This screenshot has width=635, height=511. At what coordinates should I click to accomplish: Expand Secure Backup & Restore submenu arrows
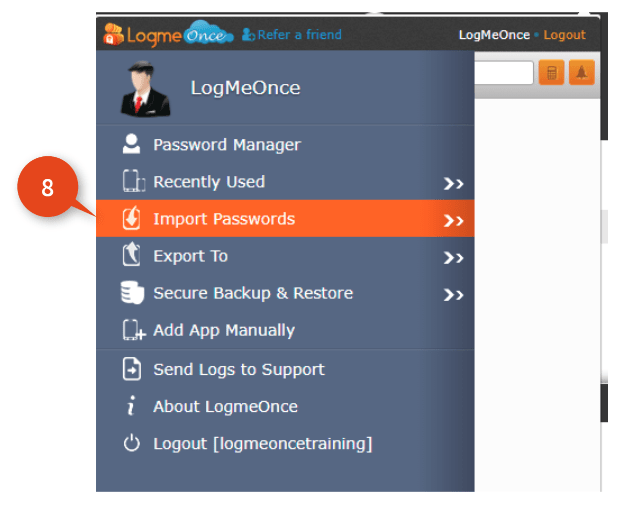click(453, 295)
